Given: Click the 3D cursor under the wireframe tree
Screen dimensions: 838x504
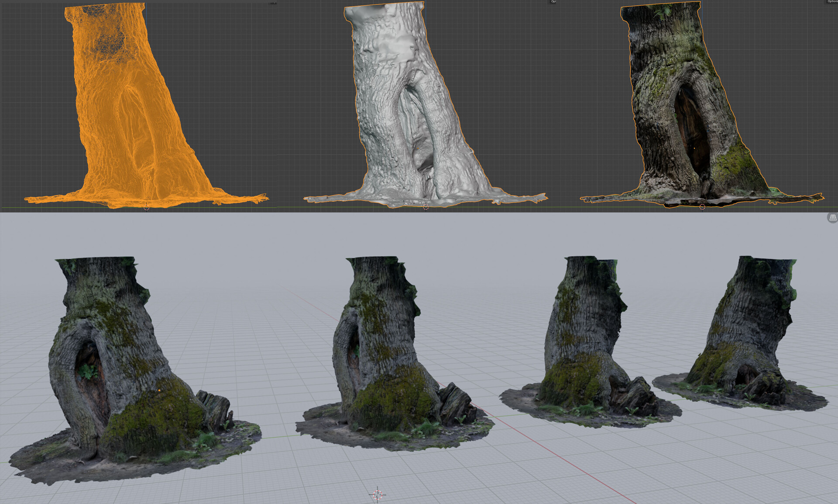Looking at the screenshot, I should coord(147,207).
